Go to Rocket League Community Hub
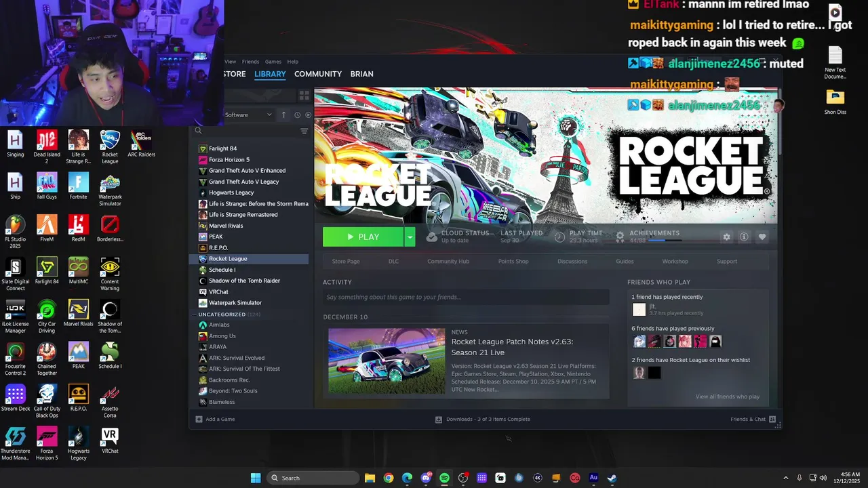This screenshot has height=488, width=868. point(448,261)
